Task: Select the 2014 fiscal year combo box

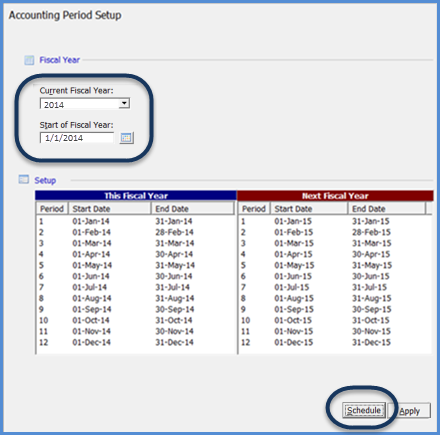Action: pyautogui.click(x=85, y=104)
